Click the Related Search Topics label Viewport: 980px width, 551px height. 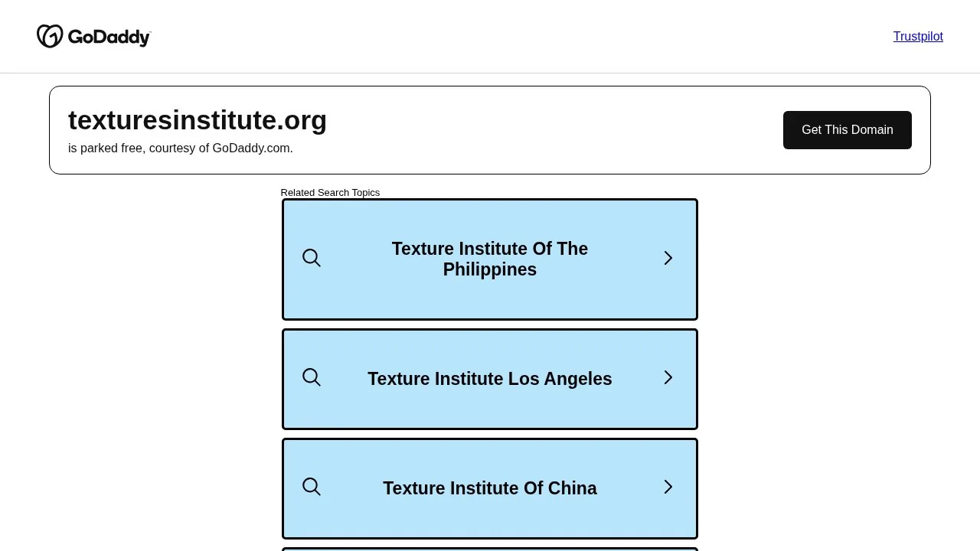pyautogui.click(x=330, y=193)
